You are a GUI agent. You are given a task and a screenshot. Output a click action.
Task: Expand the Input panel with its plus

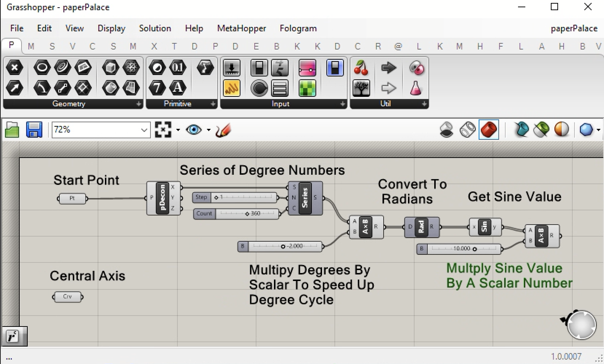(342, 104)
